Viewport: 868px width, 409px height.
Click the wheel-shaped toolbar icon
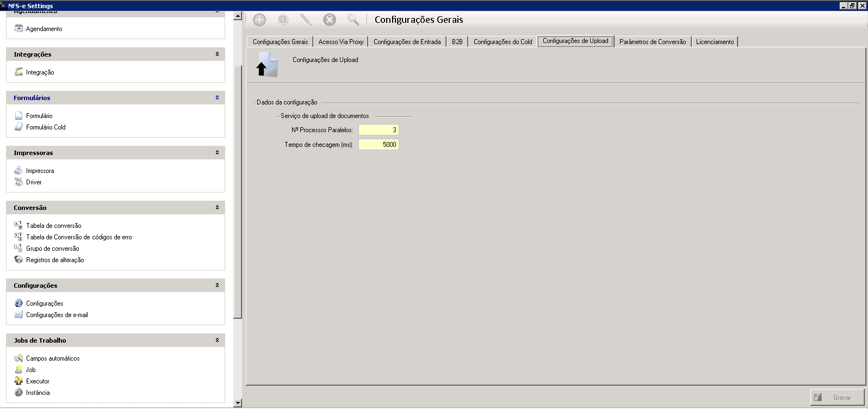tap(283, 20)
